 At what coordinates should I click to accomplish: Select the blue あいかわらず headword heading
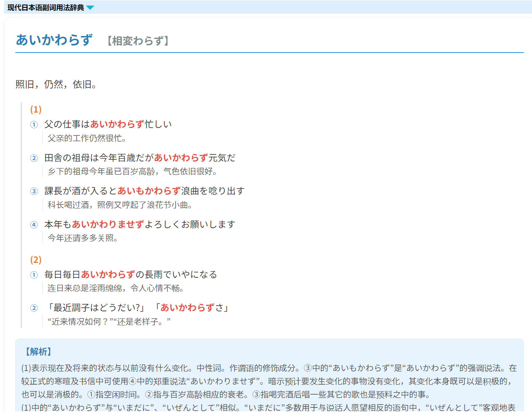click(54, 40)
